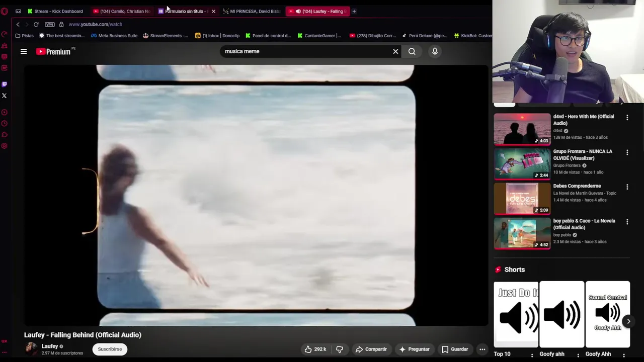Save the video with Guardar
This screenshot has height=362, width=644.
click(455, 349)
